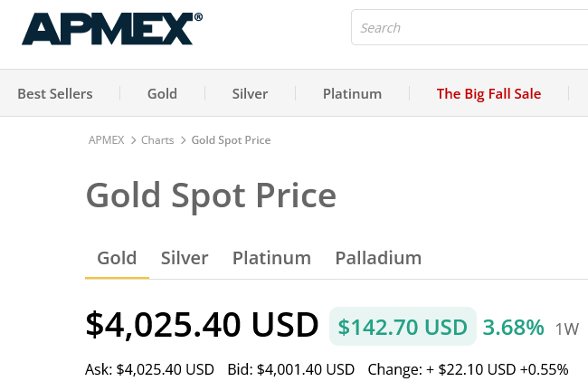Focus the Search input field

(x=470, y=28)
